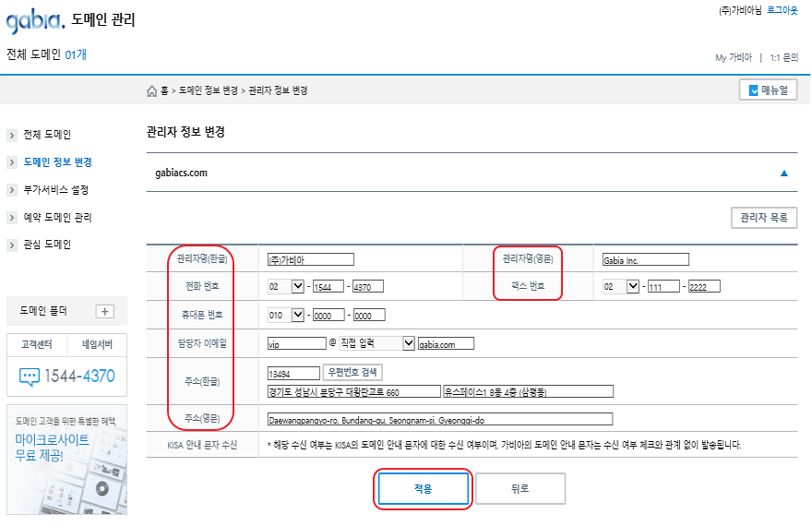Click 도메인 정보 변경 in breadcrumb

click(209, 90)
